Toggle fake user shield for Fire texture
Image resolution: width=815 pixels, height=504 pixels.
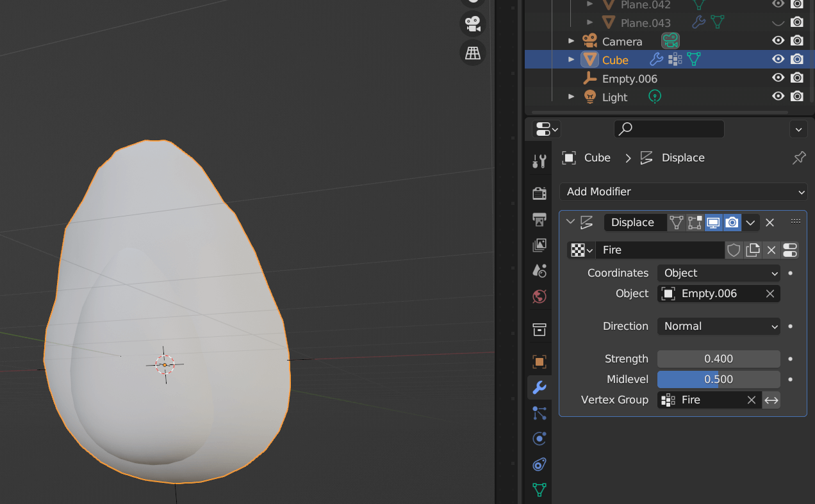pyautogui.click(x=734, y=250)
